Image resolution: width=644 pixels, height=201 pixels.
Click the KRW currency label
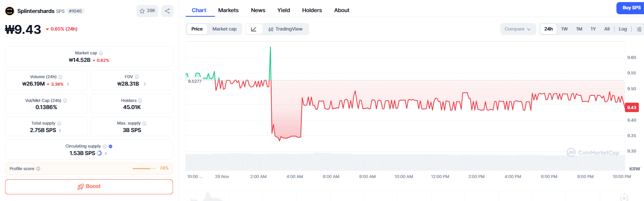click(x=635, y=168)
